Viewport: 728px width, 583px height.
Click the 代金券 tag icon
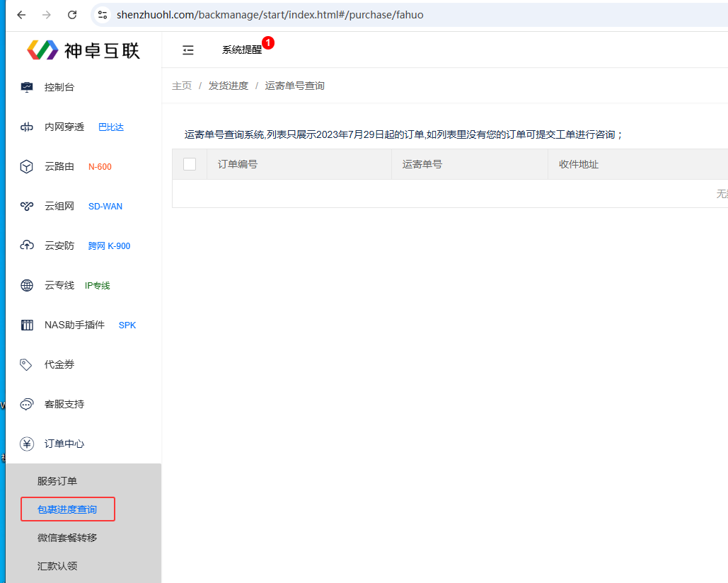pyautogui.click(x=27, y=365)
